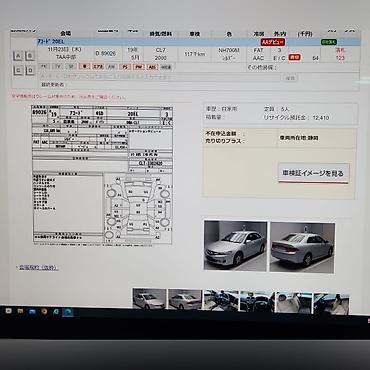Select grade button D
370x370 pixels.
click(x=30, y=71)
